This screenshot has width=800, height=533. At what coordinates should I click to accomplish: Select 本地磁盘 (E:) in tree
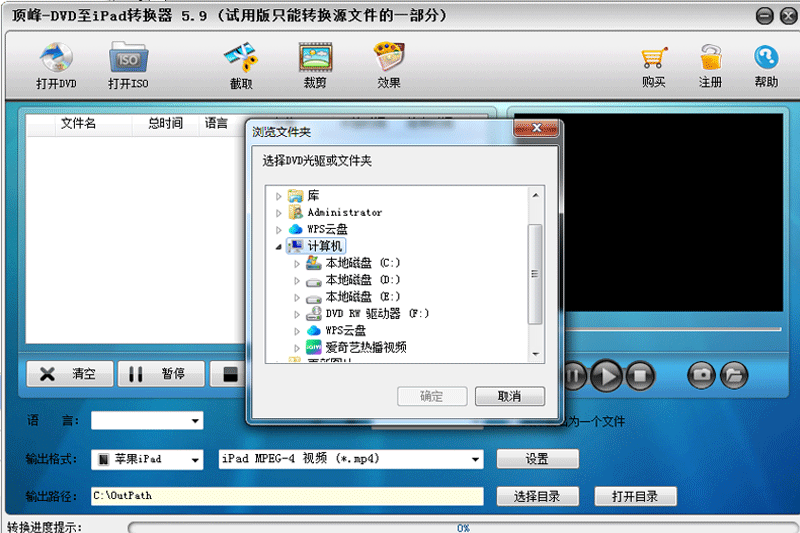click(363, 297)
